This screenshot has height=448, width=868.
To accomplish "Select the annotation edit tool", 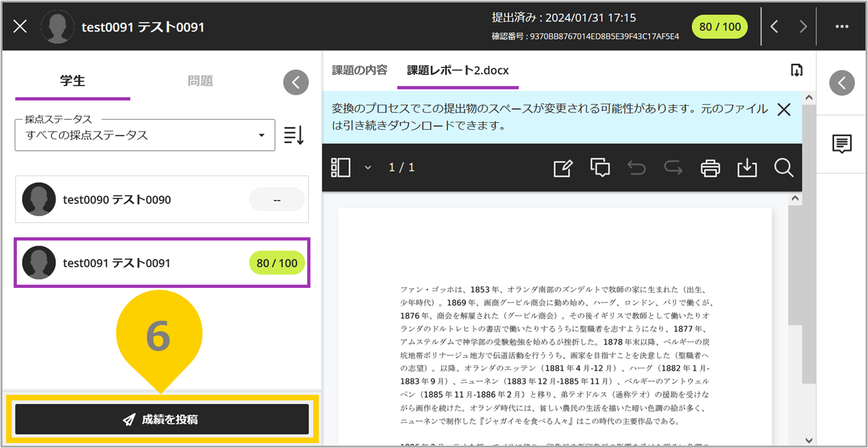I will click(563, 167).
